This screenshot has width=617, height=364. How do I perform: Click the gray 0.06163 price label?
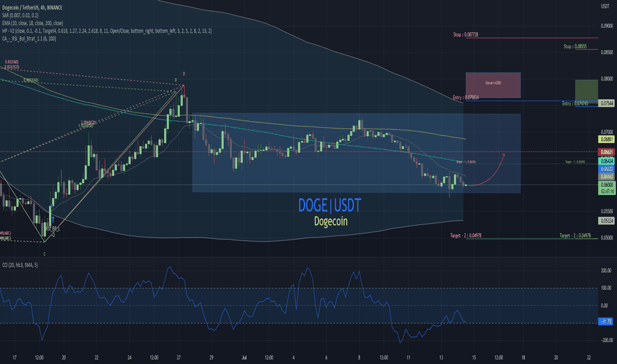(606, 177)
